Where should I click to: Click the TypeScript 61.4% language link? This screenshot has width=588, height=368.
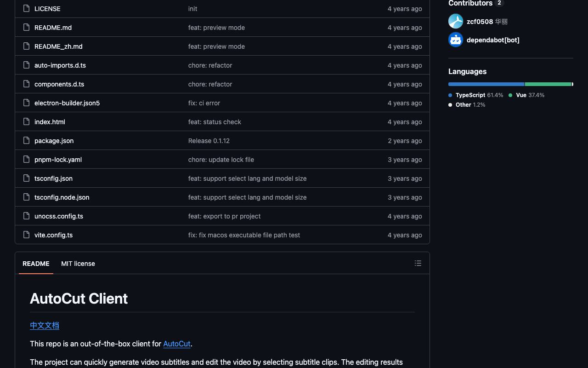[476, 95]
